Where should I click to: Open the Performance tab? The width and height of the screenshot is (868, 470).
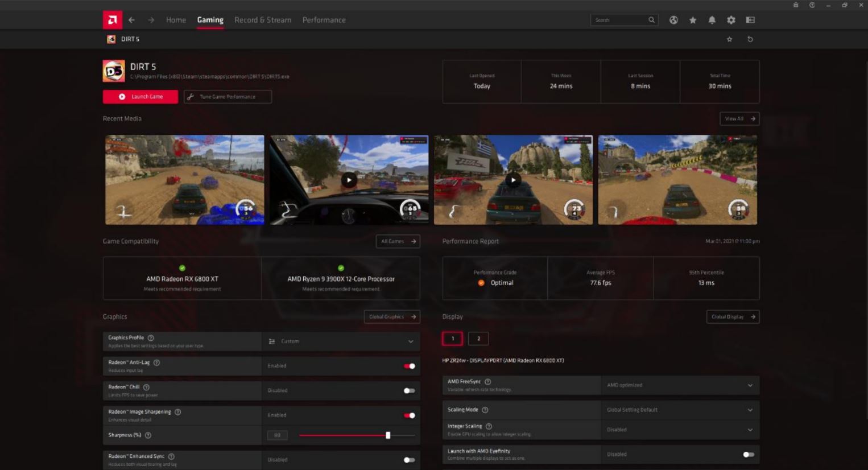click(324, 20)
